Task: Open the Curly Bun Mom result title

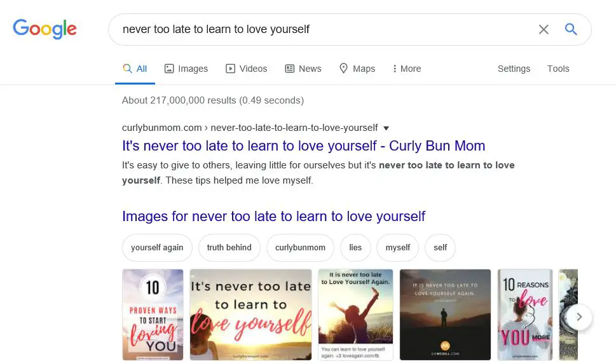Action: [x=303, y=145]
